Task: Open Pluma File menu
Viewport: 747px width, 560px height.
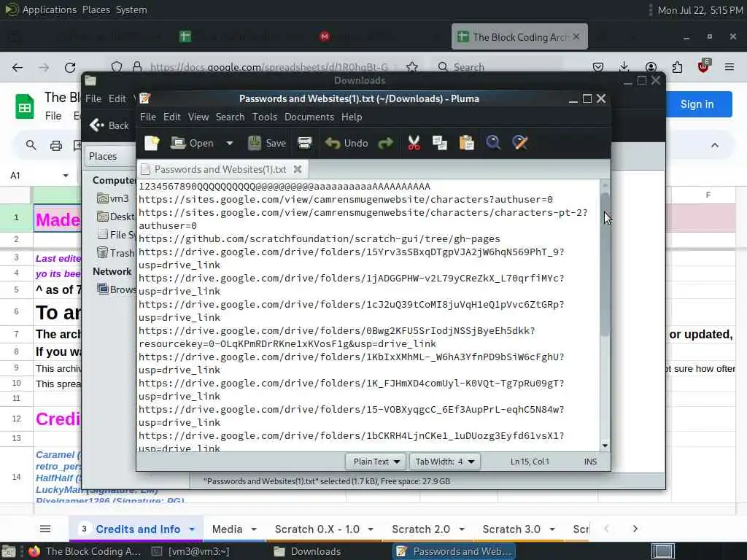Action: coord(147,117)
